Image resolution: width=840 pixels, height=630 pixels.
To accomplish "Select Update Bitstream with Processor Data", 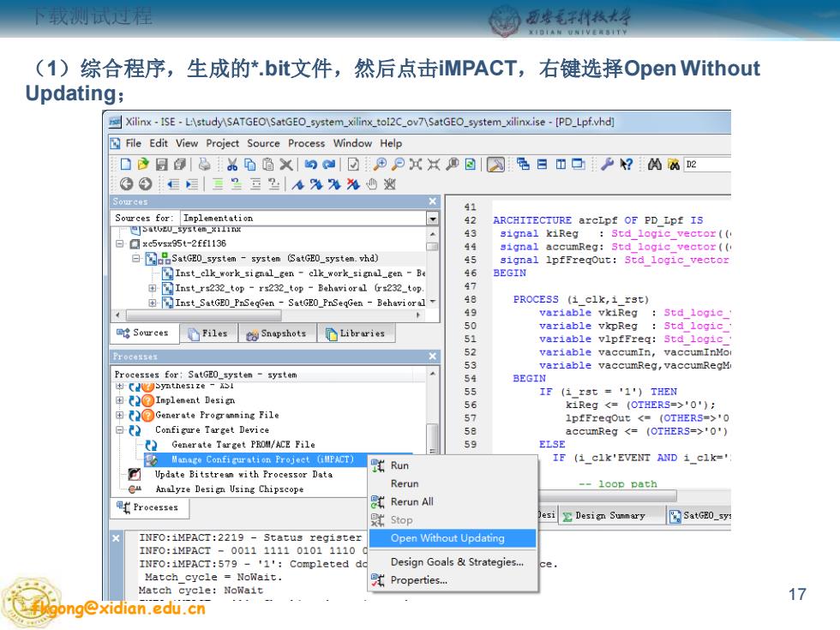I will click(243, 475).
